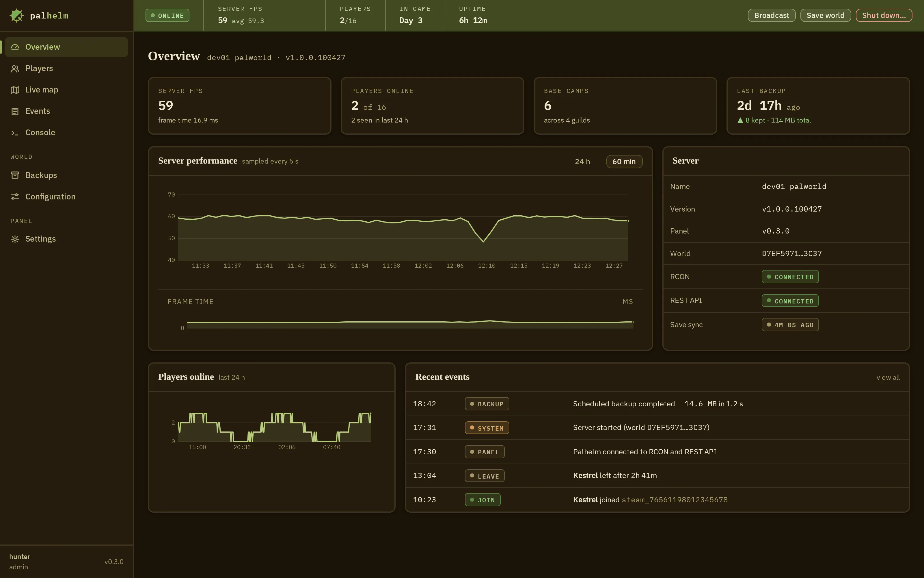Screen dimensions: 924x578
Task: Open view all recent events link
Action: [x=888, y=377]
